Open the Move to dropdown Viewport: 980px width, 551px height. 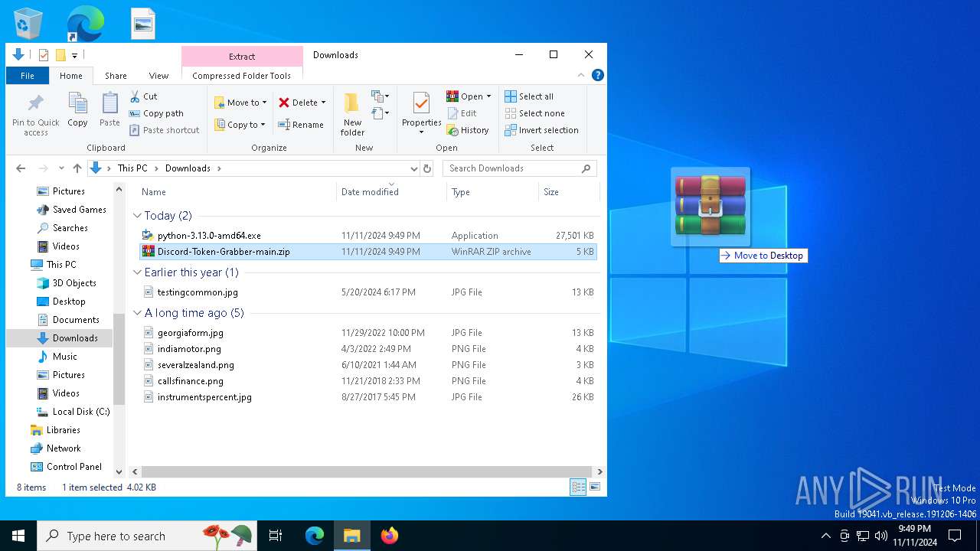point(240,103)
